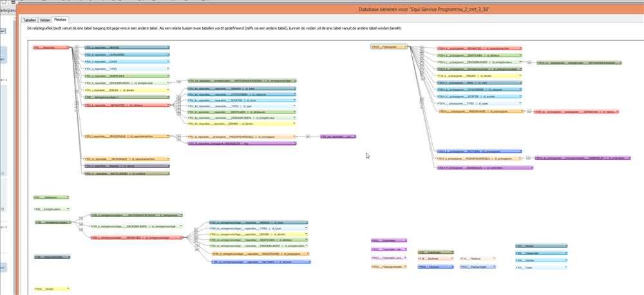
Task: Click operator after orange T04 prijsopgaven PRIJSOPGAVE box
Action: 529,111
